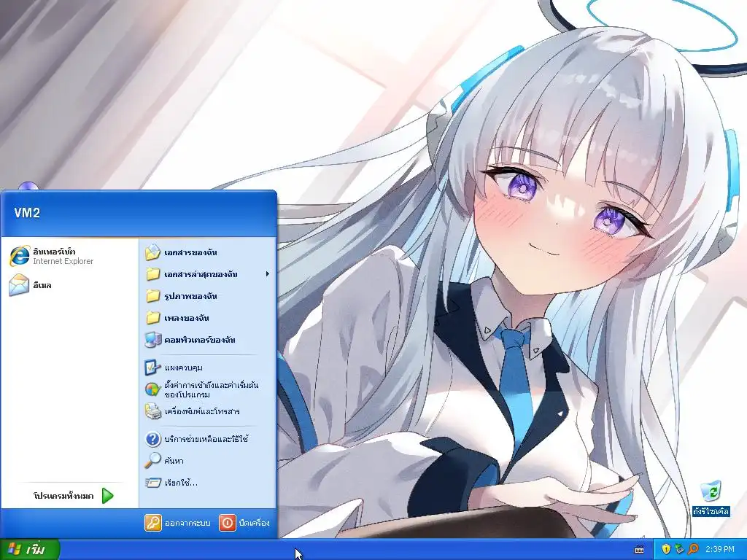Click the 2:39 PM clock
The height and width of the screenshot is (560, 747).
click(x=720, y=550)
